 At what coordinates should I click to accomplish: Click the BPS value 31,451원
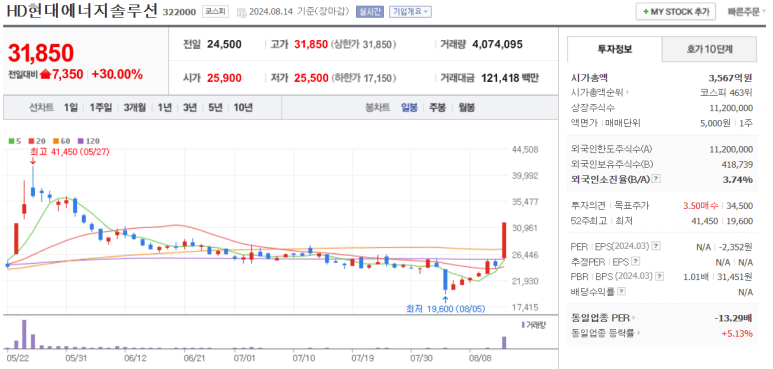click(734, 276)
